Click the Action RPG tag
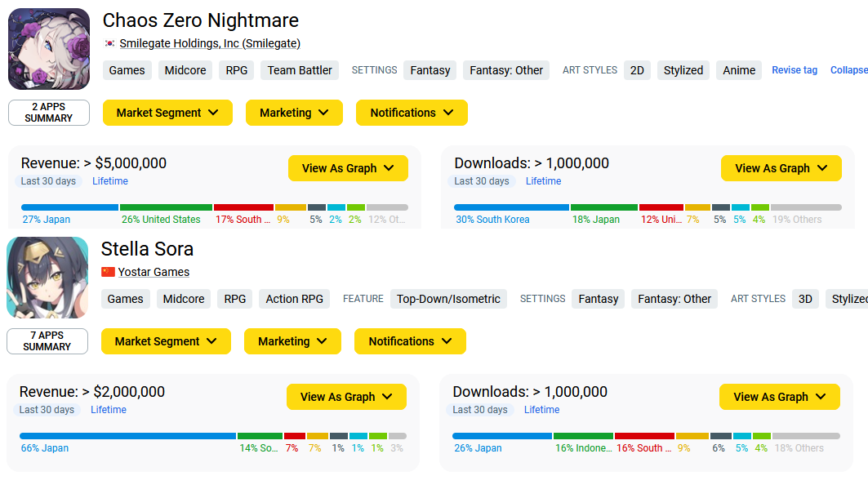The height and width of the screenshot is (485, 868). pos(294,299)
